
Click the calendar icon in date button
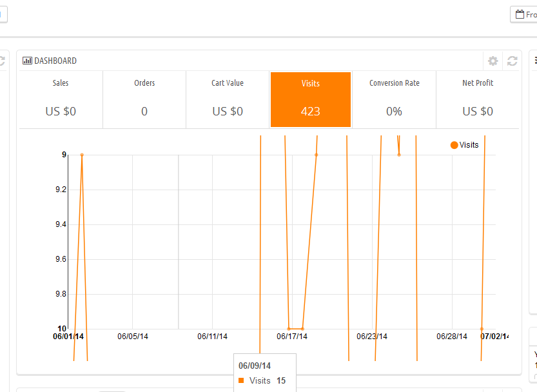click(520, 14)
